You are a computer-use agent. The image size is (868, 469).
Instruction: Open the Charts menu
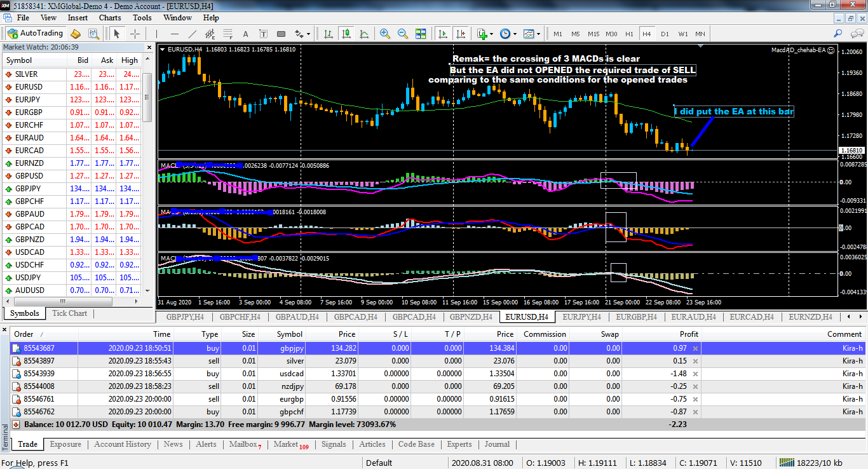pos(110,18)
